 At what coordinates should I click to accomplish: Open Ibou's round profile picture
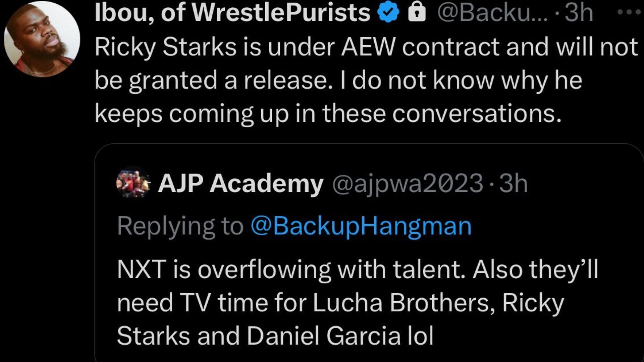pos(42,39)
